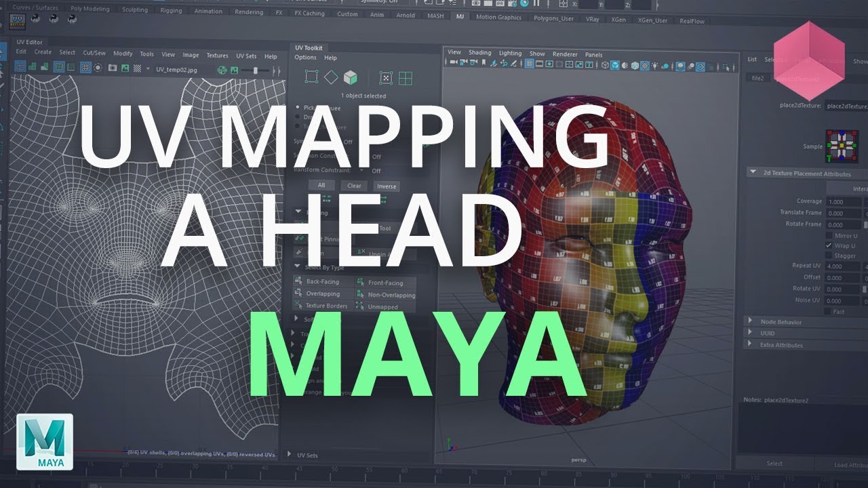The width and height of the screenshot is (868, 488).
Task: Uncheck Wrap U checkbox
Action: point(829,245)
